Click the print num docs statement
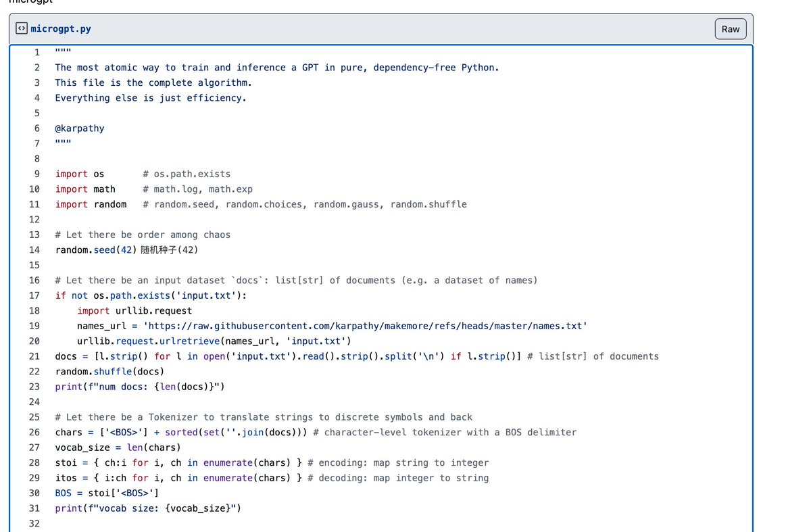The width and height of the screenshot is (811, 532). 140,387
